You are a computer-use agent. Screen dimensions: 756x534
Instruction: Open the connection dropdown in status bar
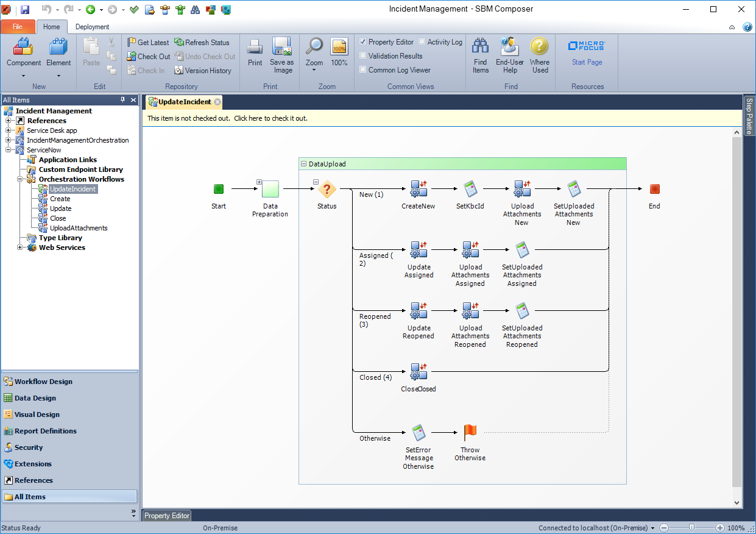coord(653,529)
